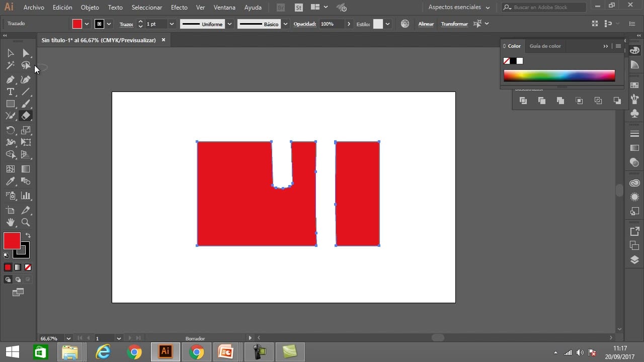Open the artboard number dropdown
The image size is (644, 362).
pyautogui.click(x=119, y=338)
